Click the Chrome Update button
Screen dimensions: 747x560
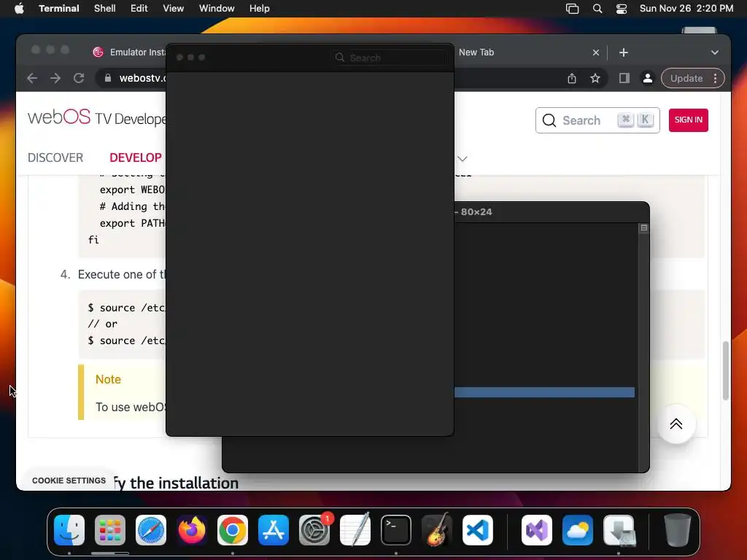686,78
